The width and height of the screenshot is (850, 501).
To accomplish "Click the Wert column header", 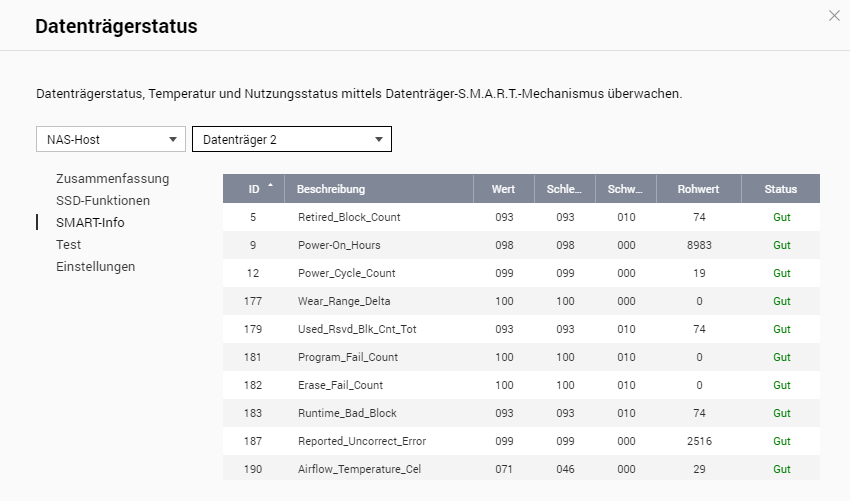I will click(x=504, y=189).
